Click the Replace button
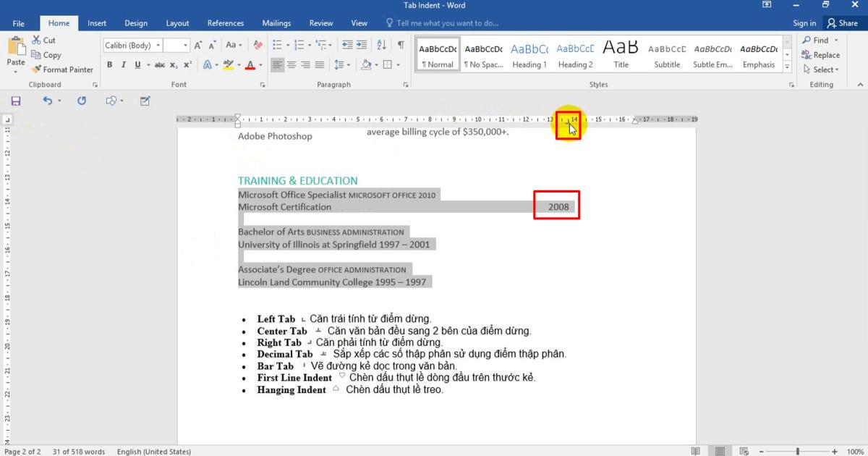 pyautogui.click(x=821, y=55)
